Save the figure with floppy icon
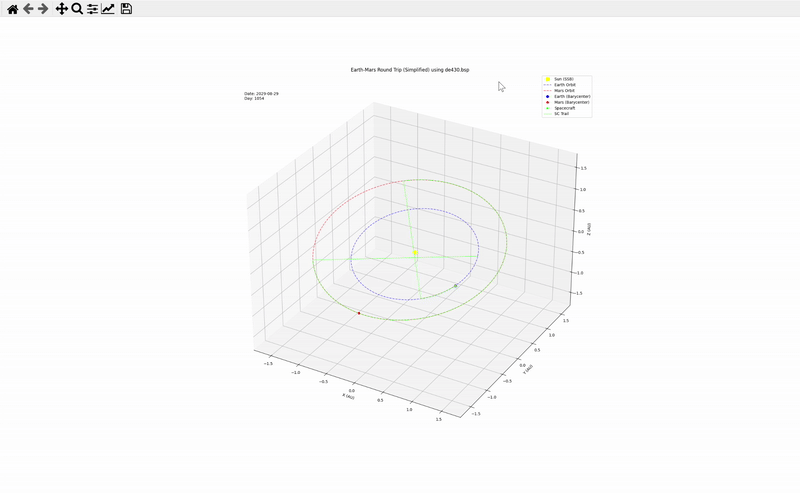Viewport: 800px width, 493px height. pos(126,9)
